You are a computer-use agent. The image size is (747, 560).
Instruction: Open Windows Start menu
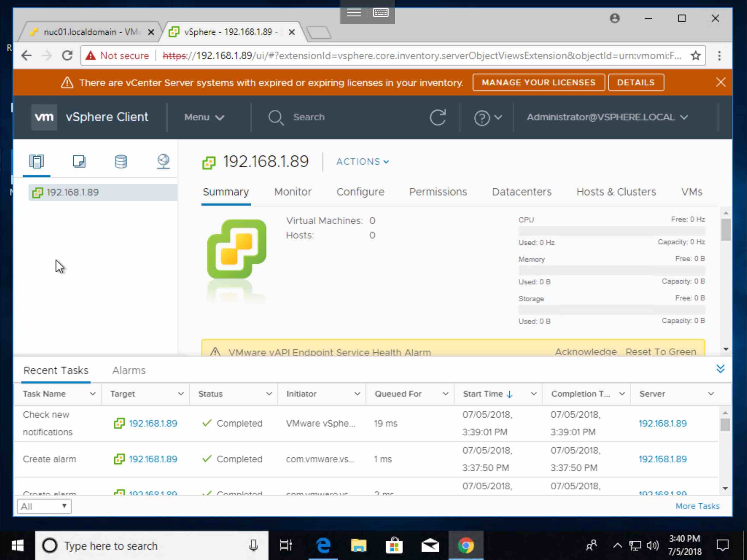pyautogui.click(x=17, y=545)
